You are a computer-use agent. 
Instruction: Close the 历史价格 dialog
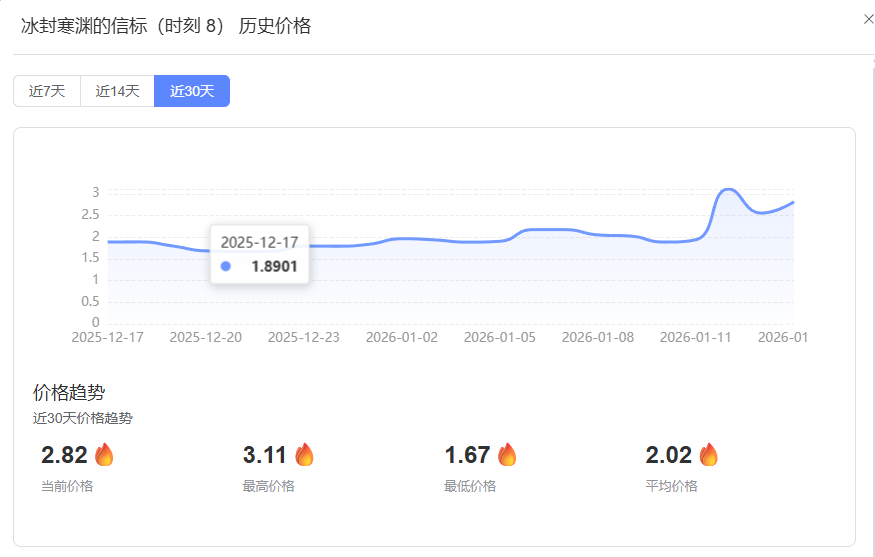pos(868,20)
